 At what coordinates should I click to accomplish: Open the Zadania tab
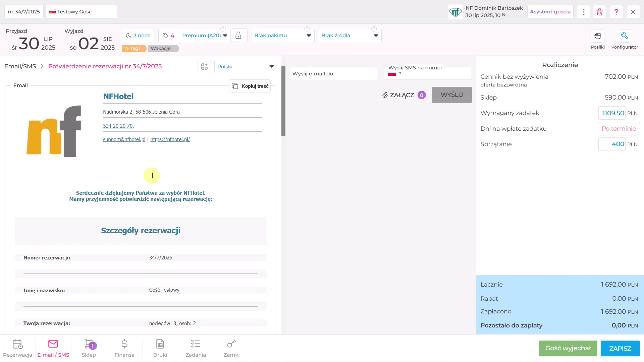click(196, 348)
